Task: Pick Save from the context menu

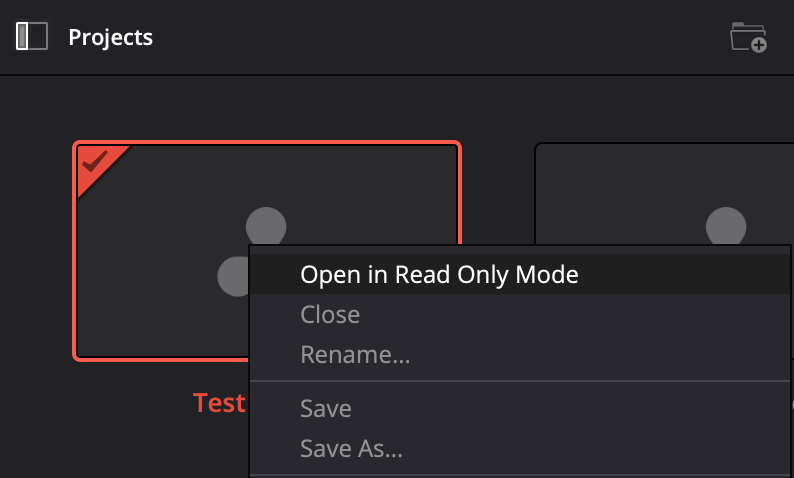Action: [x=326, y=409]
